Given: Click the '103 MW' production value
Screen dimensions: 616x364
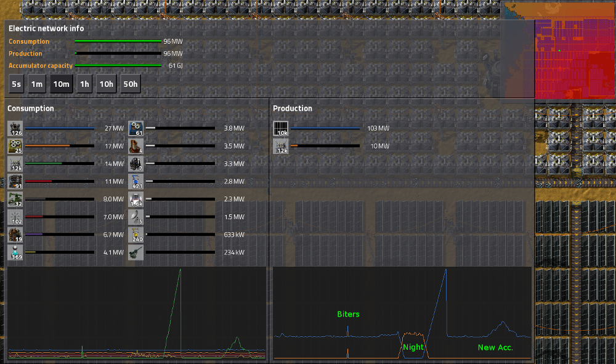Looking at the screenshot, I should 378,128.
